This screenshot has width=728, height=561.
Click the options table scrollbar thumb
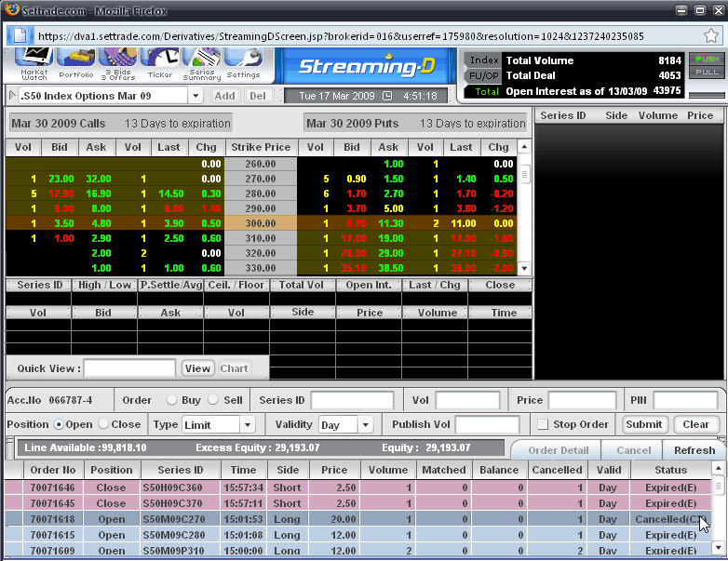[x=524, y=175]
